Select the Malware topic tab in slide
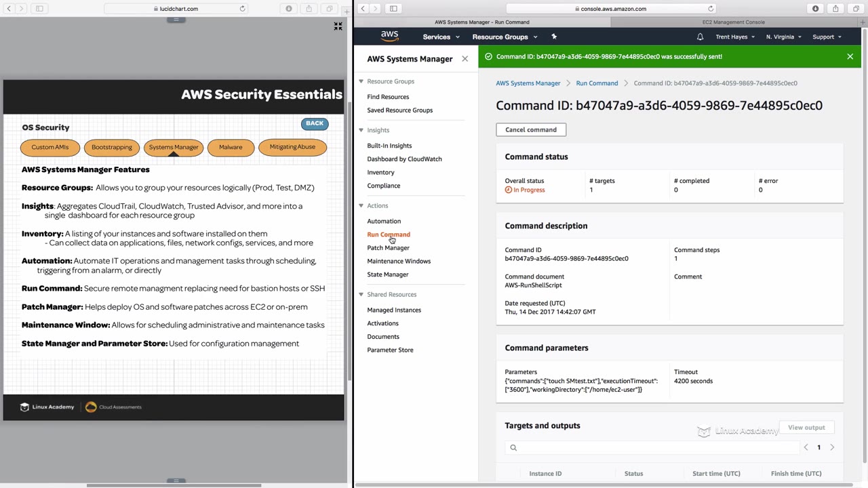The width and height of the screenshot is (868, 488). [x=231, y=147]
